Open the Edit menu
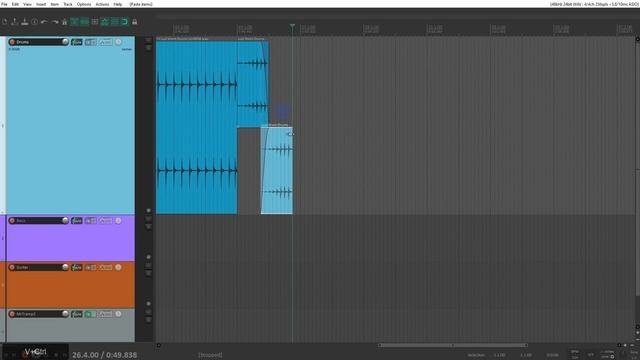The image size is (640, 360). (x=15, y=4)
